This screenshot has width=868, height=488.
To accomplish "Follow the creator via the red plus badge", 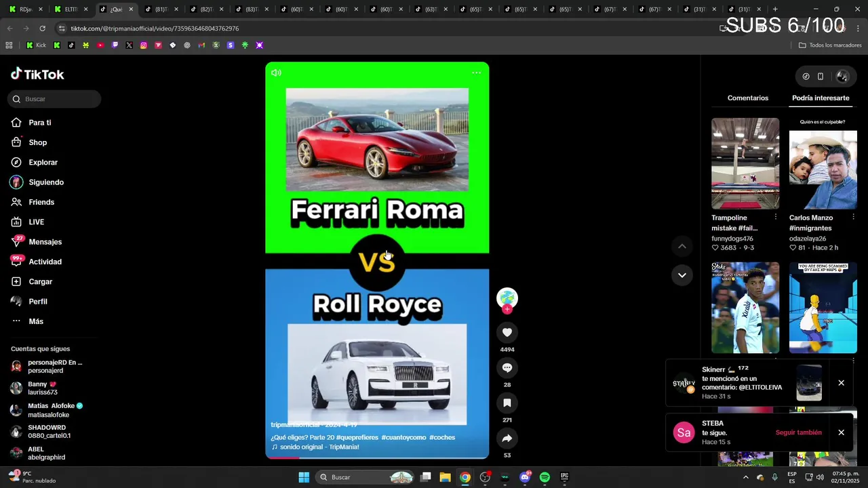I will pyautogui.click(x=507, y=309).
